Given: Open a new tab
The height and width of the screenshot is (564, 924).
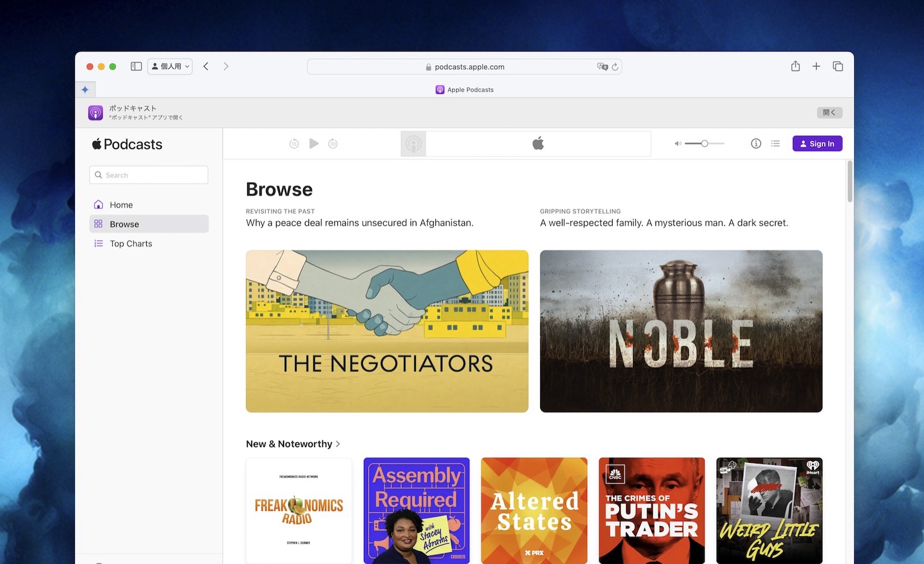Looking at the screenshot, I should (816, 66).
